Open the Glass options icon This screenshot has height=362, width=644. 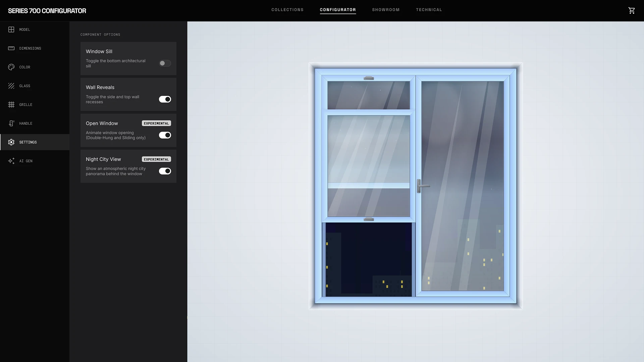point(11,86)
